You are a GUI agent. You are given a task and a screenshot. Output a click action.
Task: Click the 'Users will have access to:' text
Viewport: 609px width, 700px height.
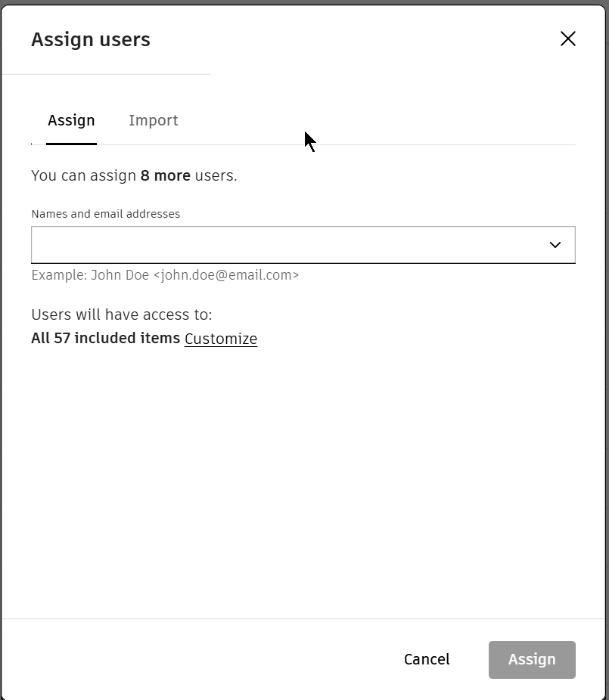tap(122, 314)
